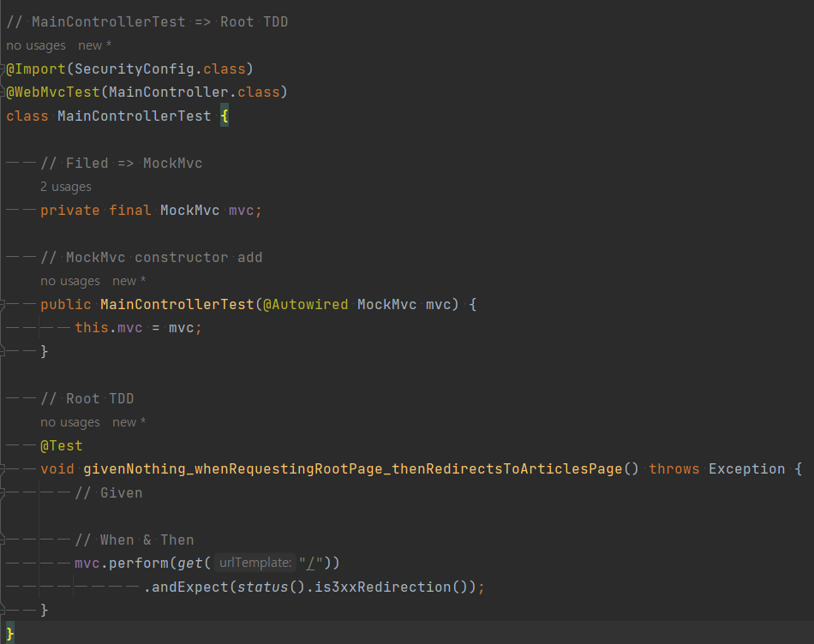Screen dimensions: 814x644
Task: Click the 'new *' author hint above @Import
Action: 94,45
